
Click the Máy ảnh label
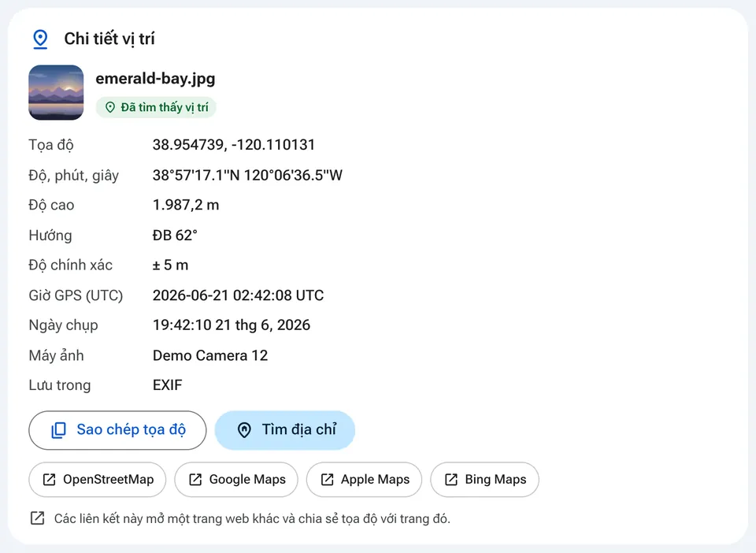click(x=56, y=356)
